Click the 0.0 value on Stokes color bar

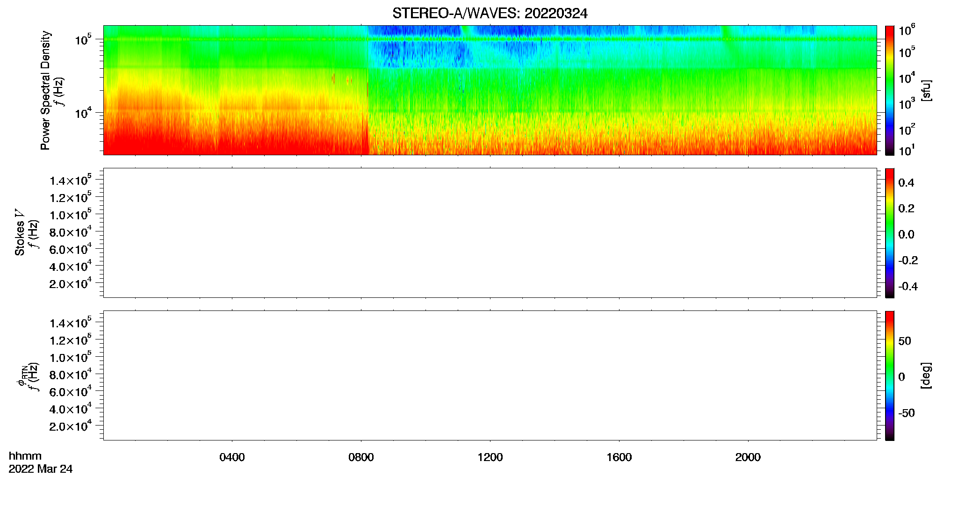pos(906,235)
